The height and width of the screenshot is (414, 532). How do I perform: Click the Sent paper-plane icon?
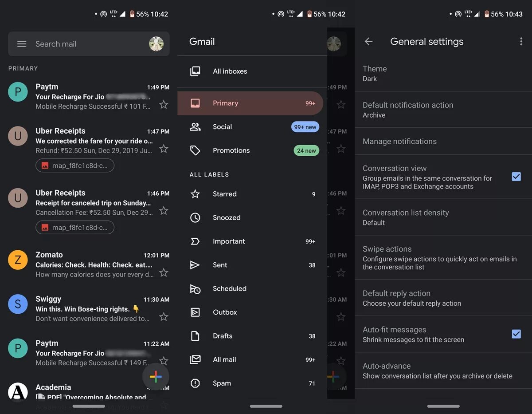click(195, 265)
